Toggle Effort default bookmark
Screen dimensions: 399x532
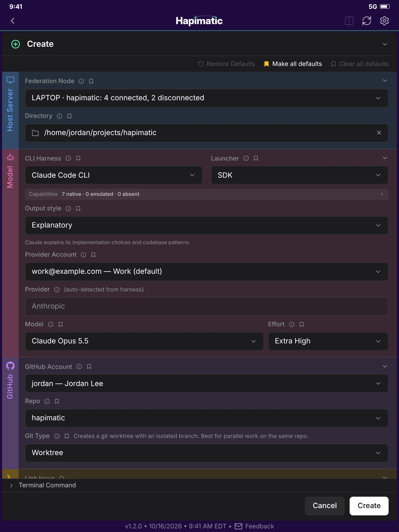[302, 324]
